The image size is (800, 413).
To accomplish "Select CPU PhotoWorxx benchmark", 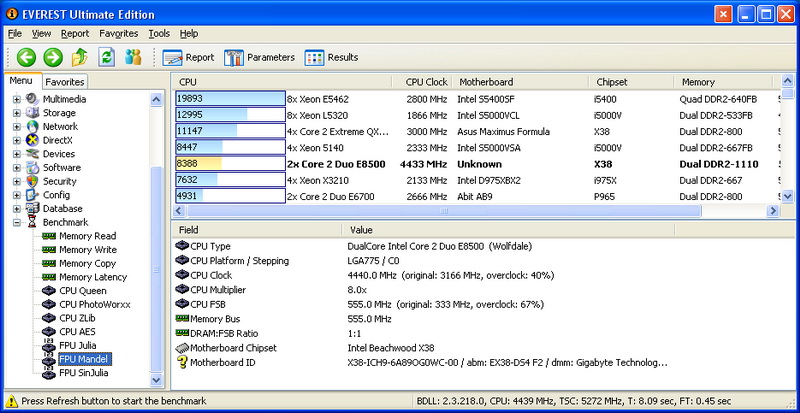I will coord(94,305).
